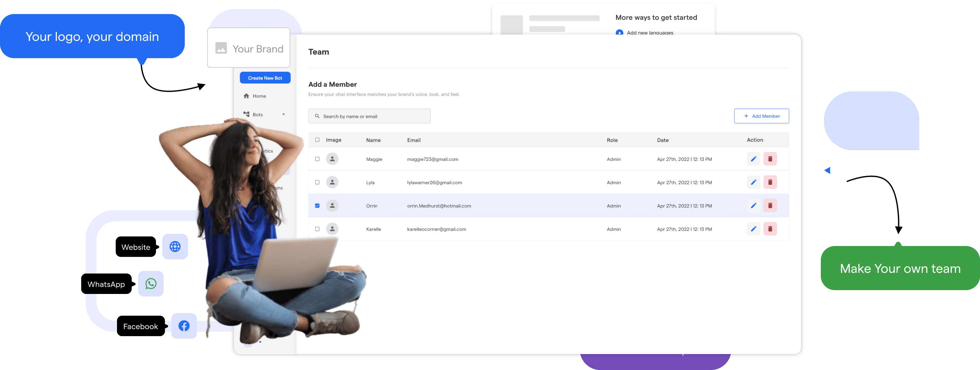Toggle the select-all checkbox in the table header
980x370 pixels.
tap(317, 140)
